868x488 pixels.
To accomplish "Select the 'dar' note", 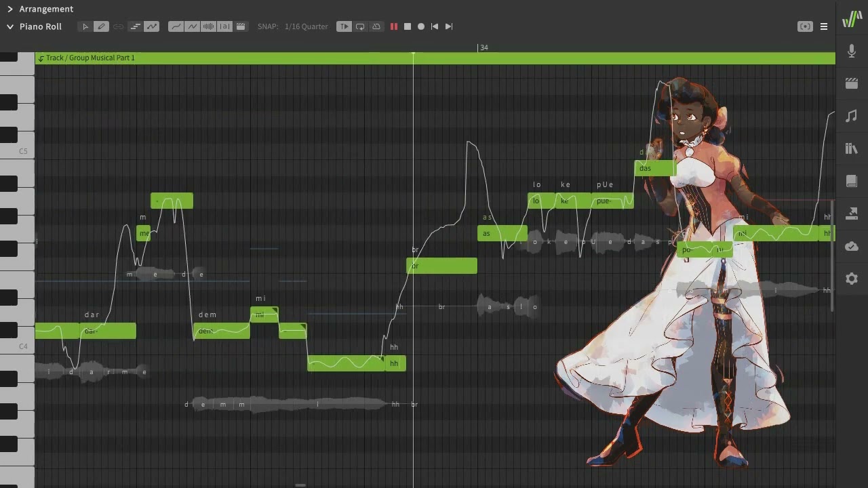I will pyautogui.click(x=108, y=331).
